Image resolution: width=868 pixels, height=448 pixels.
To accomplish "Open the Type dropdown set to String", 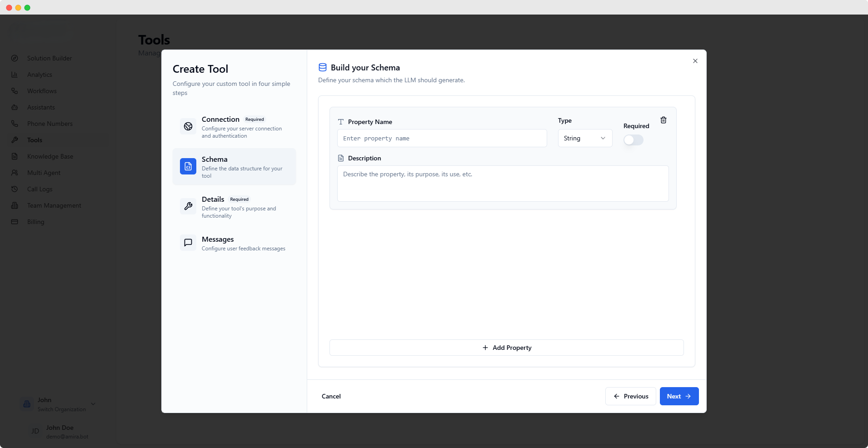I will (585, 139).
